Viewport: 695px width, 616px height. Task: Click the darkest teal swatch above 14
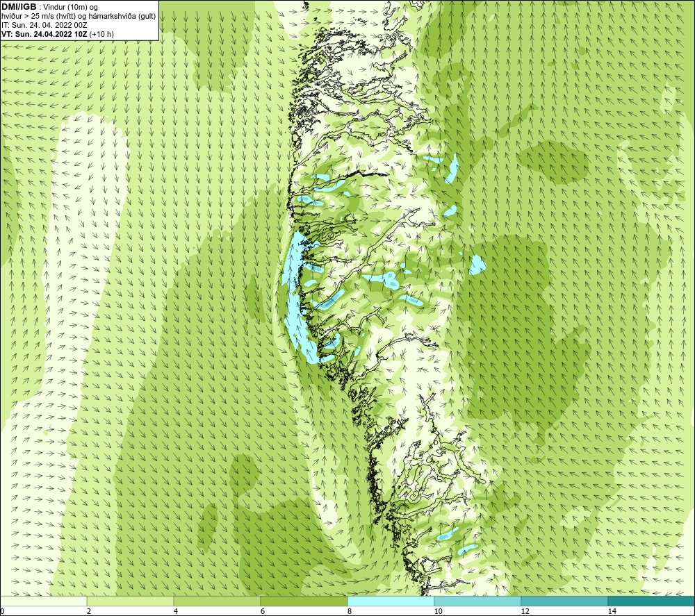point(651,601)
